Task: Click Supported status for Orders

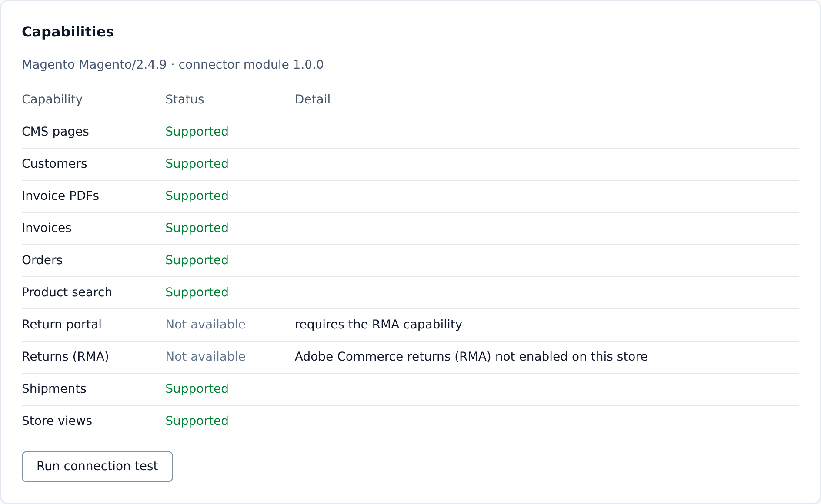Action: point(197,260)
